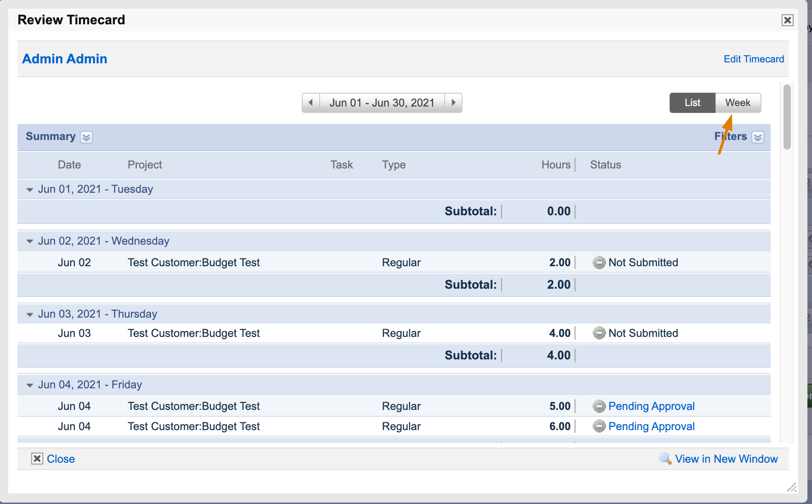Click the Jun 01 - Jun 30, 2021 date range
The width and height of the screenshot is (812, 504).
point(382,102)
